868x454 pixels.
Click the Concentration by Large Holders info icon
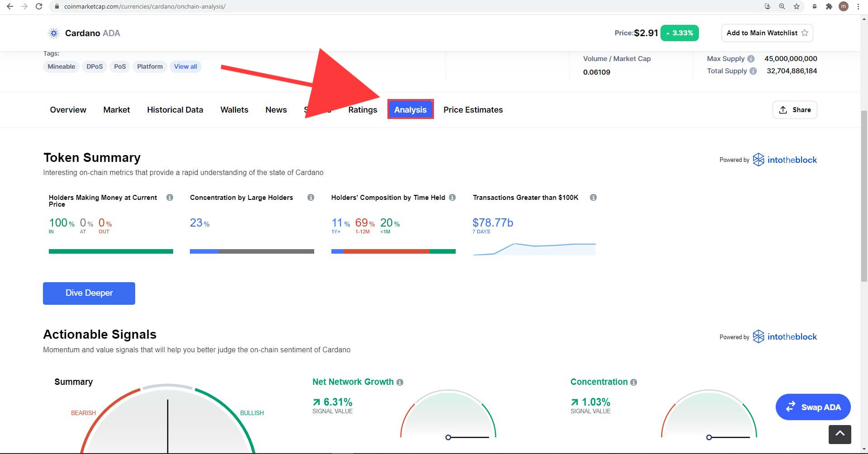point(311,198)
